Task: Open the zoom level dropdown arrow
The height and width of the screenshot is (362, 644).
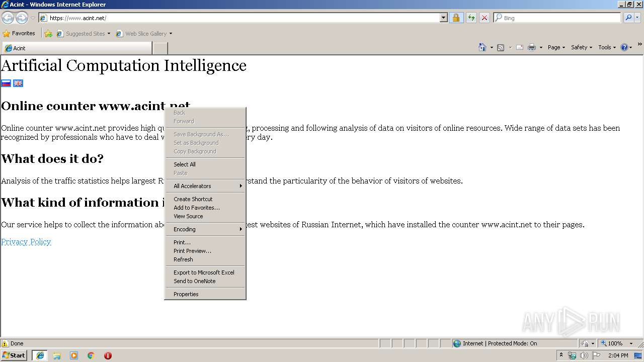Action: pos(631,343)
